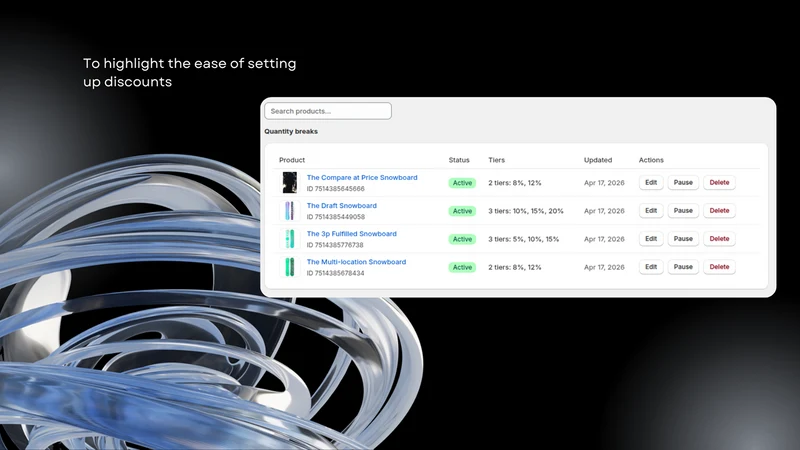Edit The Draft Snowboard quantity breaks
The height and width of the screenshot is (450, 800).
click(651, 211)
